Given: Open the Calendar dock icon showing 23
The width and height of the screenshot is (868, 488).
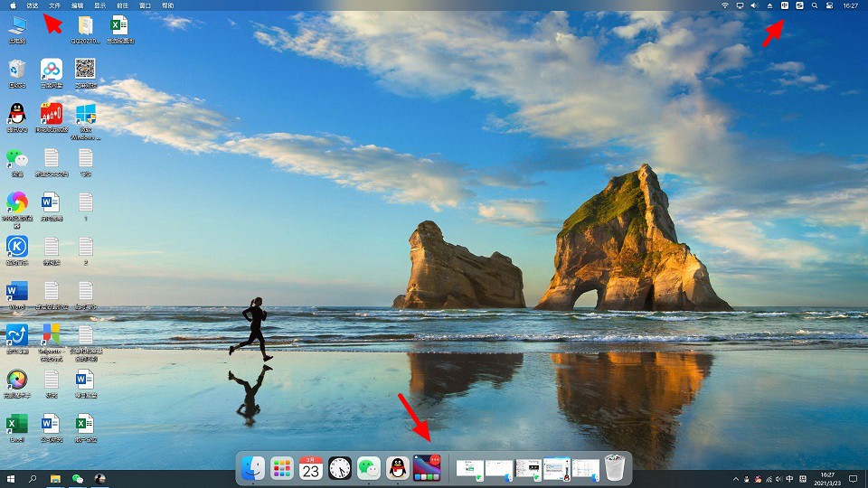Looking at the screenshot, I should coord(311,468).
